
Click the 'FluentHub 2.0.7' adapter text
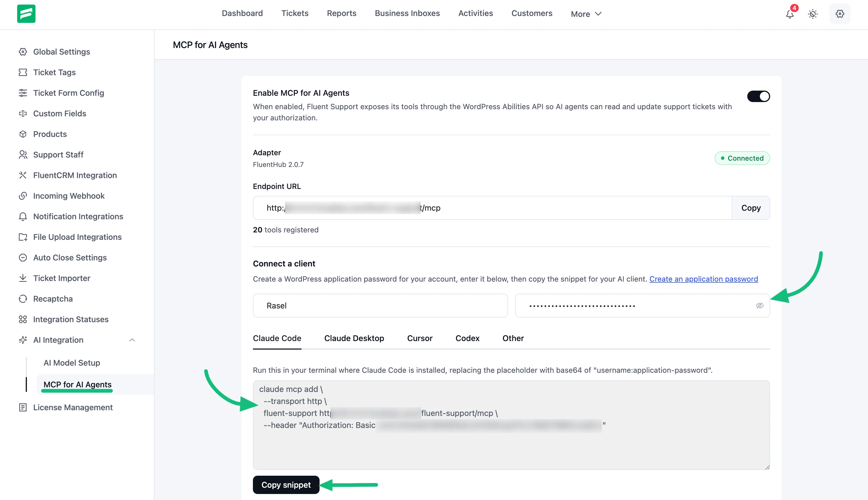point(278,164)
